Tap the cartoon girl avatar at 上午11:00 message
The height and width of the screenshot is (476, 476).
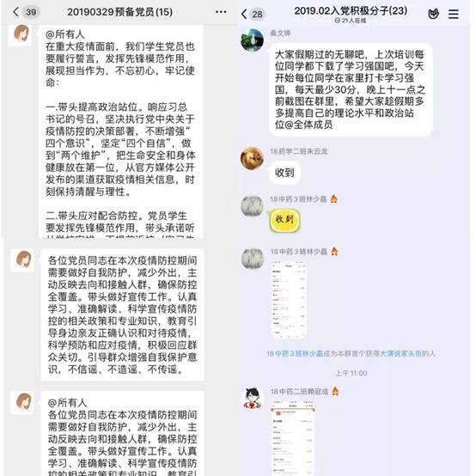(x=253, y=399)
